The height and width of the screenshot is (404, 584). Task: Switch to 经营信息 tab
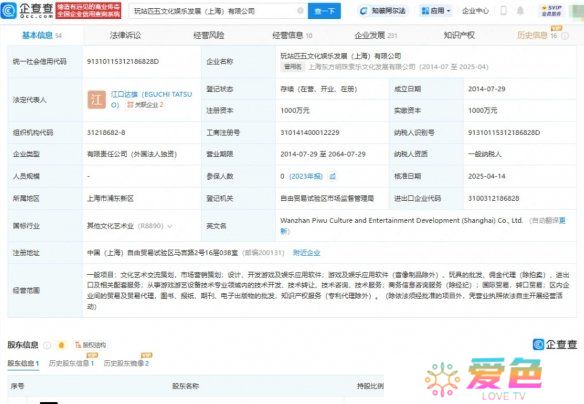coord(292,35)
